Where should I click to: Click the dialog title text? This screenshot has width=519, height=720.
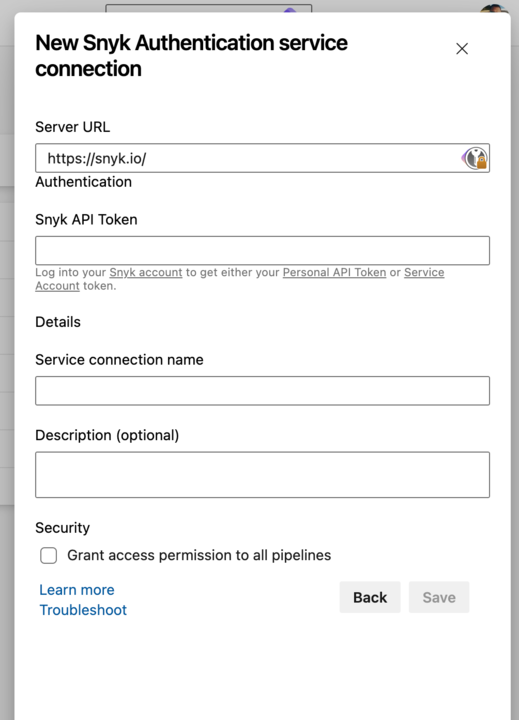[x=192, y=56]
